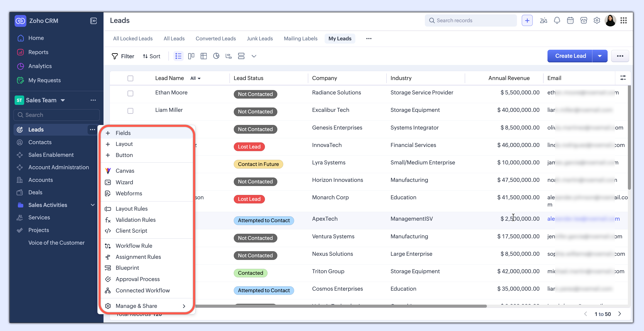The height and width of the screenshot is (331, 644).
Task: Expand the Sales Activities folder
Action: click(x=93, y=205)
